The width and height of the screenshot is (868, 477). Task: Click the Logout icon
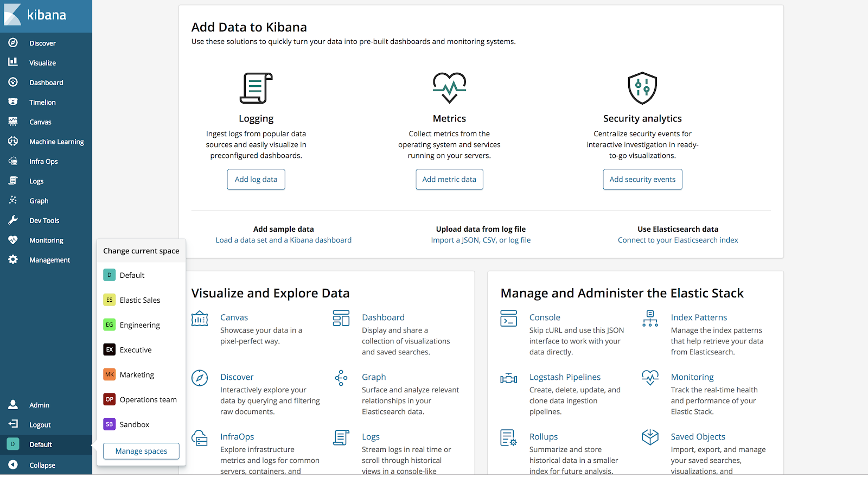coord(13,424)
